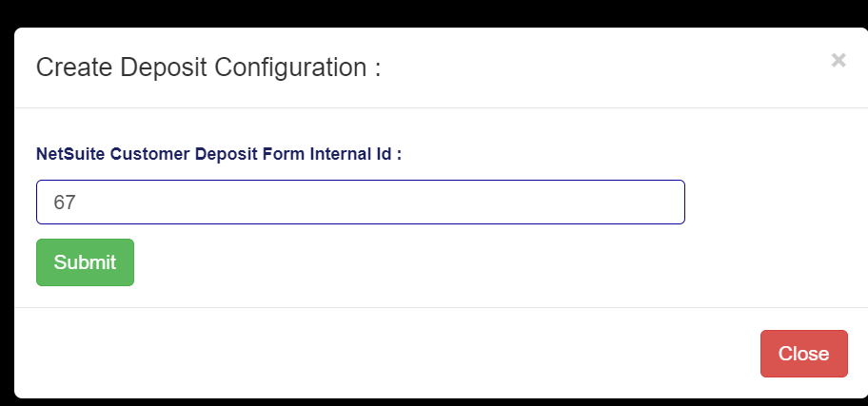Click the NetSuite Customer Deposit Form Internal Id label
Image resolution: width=868 pixels, height=406 pixels.
(x=218, y=154)
